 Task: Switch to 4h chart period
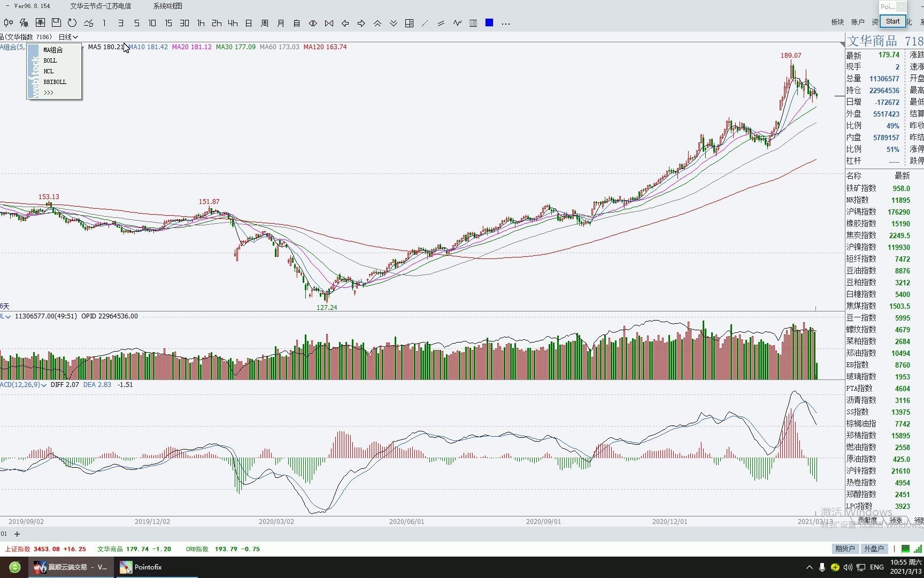click(233, 23)
